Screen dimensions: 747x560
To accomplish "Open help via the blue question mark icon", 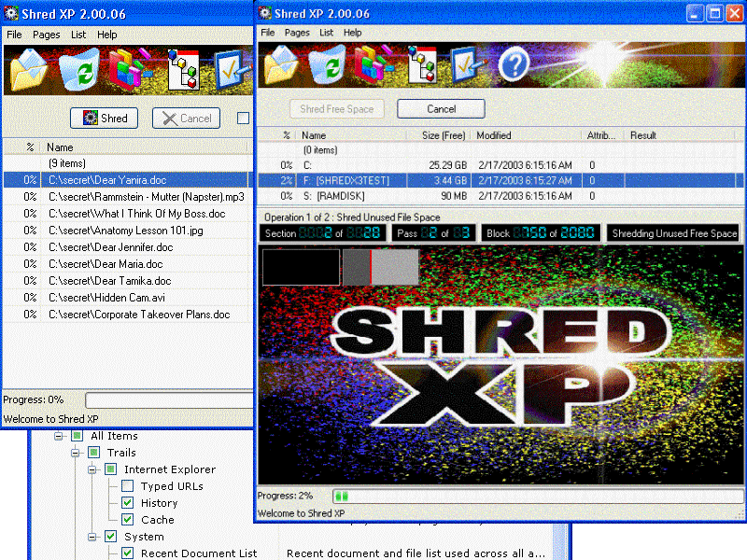I will pos(514,63).
